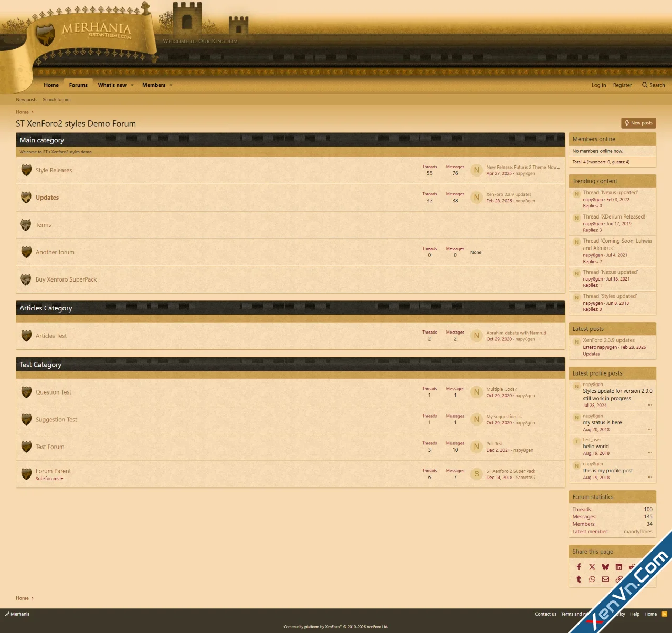The image size is (672, 633).
Task: Click latest member mandyflores
Action: (x=637, y=531)
